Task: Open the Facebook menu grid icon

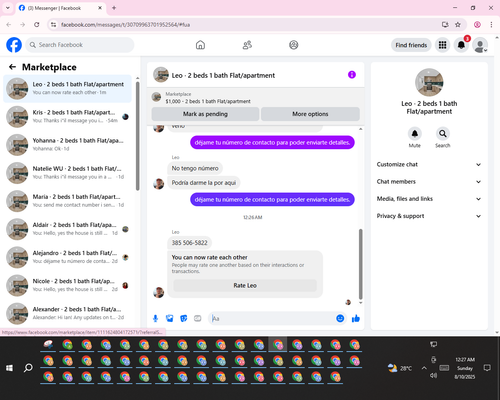Action: pos(442,45)
